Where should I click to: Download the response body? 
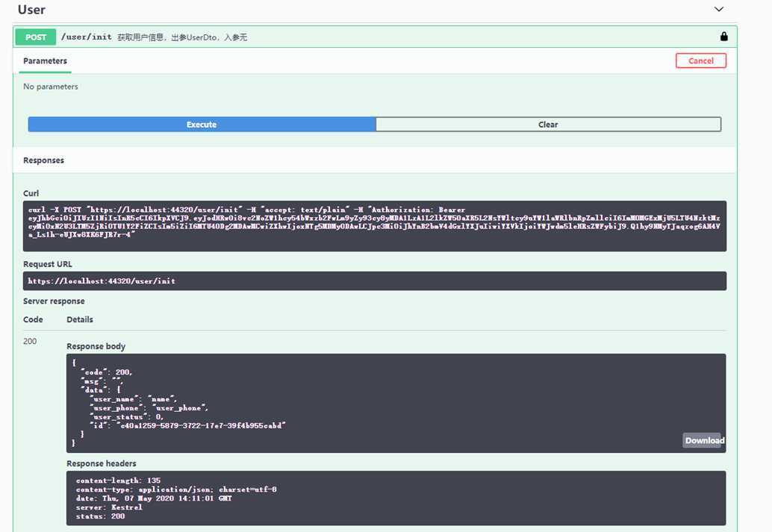704,440
